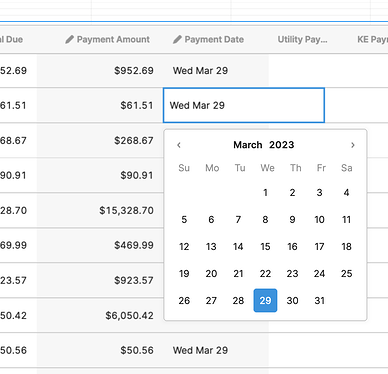Set date to March 13
Screen dimensions: 388x374
click(211, 247)
